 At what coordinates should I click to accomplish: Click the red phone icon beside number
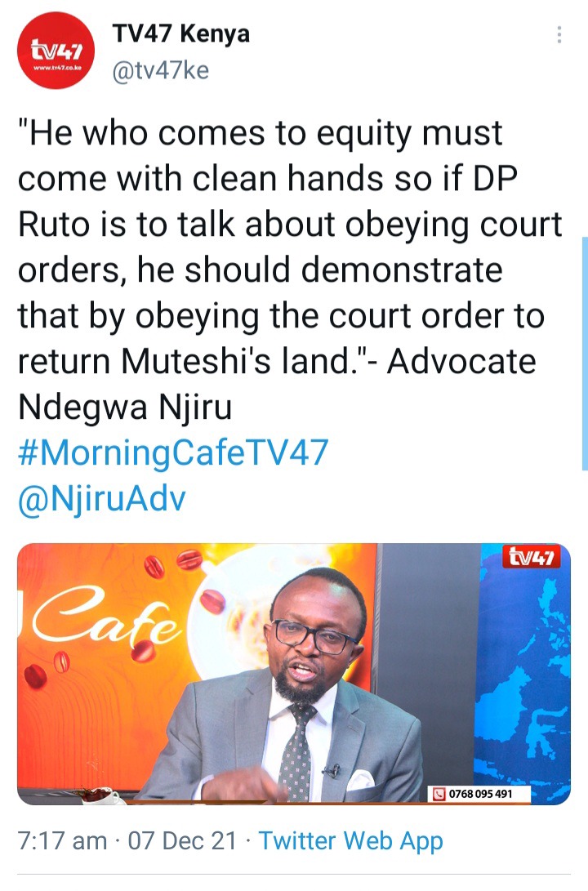click(439, 794)
